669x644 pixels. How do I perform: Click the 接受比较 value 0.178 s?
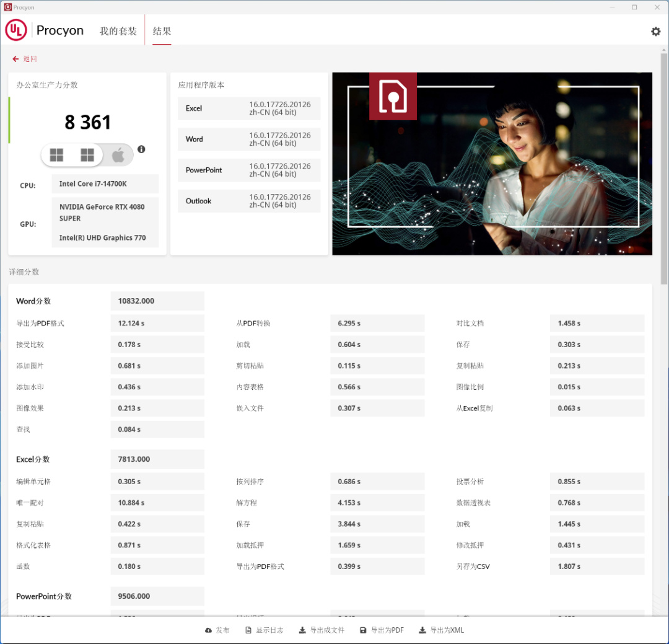(157, 345)
